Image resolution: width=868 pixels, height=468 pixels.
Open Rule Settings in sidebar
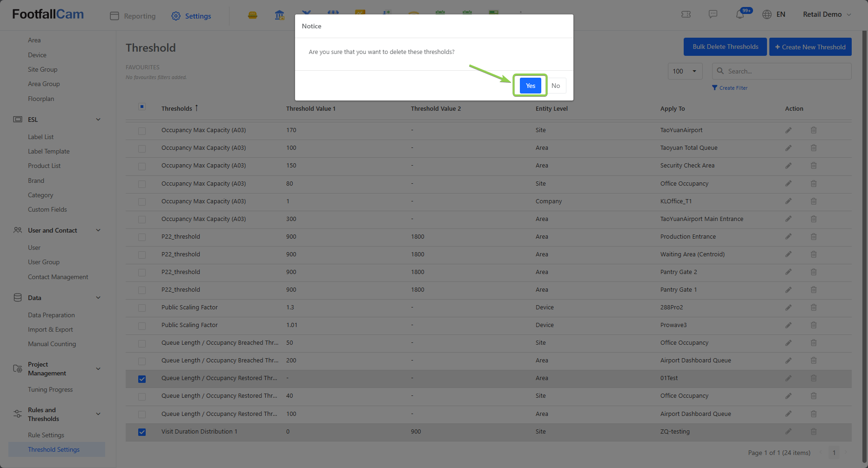point(46,435)
